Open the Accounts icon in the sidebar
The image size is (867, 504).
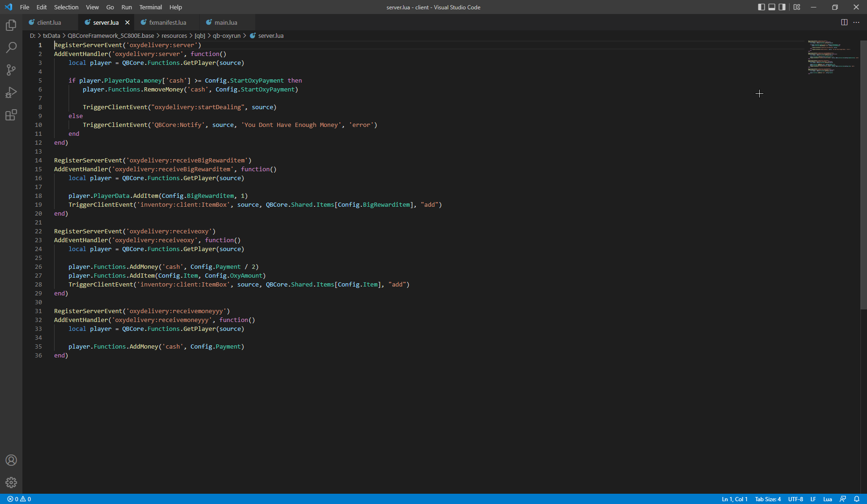[x=11, y=460]
